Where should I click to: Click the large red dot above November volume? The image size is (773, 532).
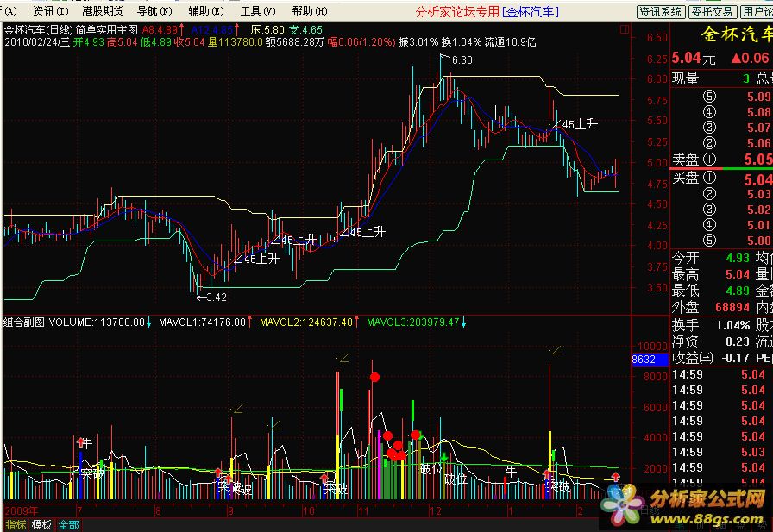tap(374, 378)
